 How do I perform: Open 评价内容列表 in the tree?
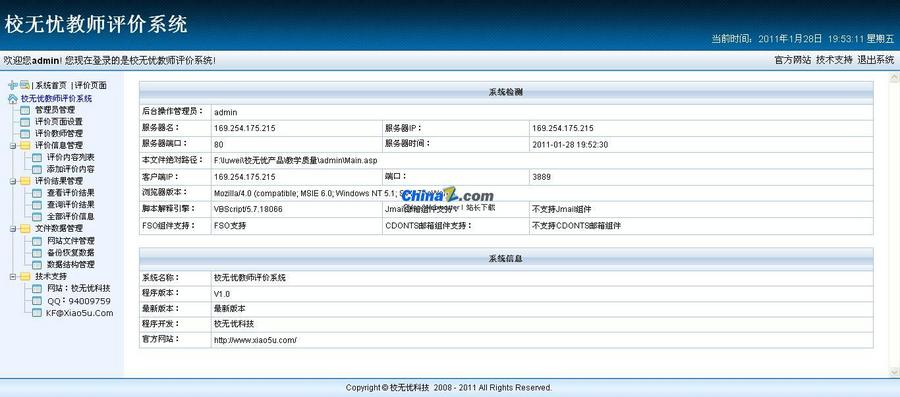71,157
